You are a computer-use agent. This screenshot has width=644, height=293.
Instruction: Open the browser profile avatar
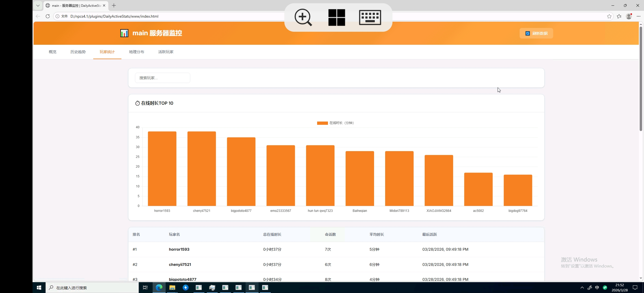click(629, 16)
